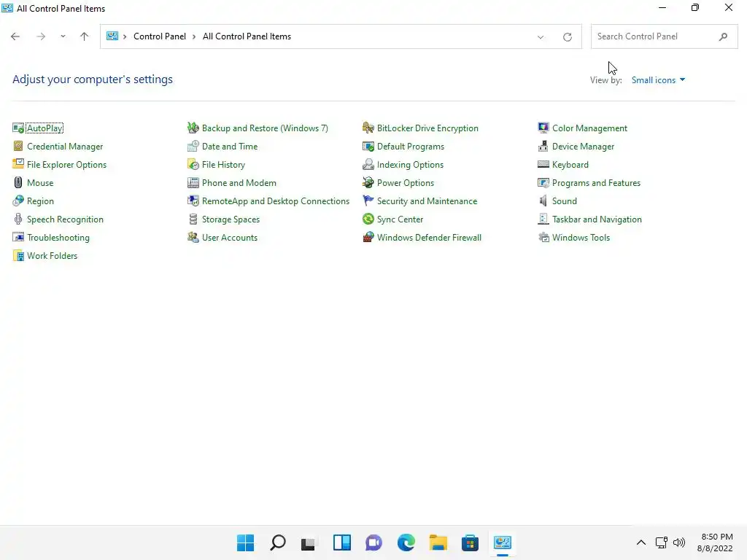Refresh the Control Panel view
The image size is (747, 560).
pyautogui.click(x=567, y=36)
